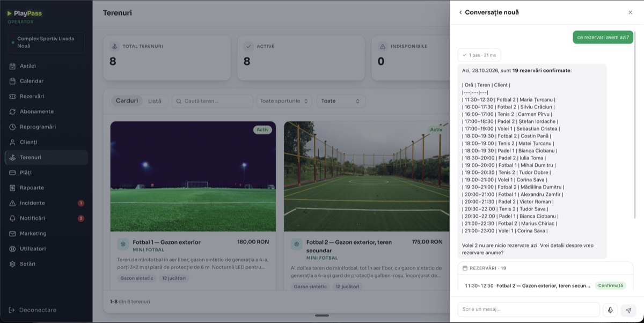Select Rapoarte in the sidebar menu
The width and height of the screenshot is (644, 323).
coord(46,188)
